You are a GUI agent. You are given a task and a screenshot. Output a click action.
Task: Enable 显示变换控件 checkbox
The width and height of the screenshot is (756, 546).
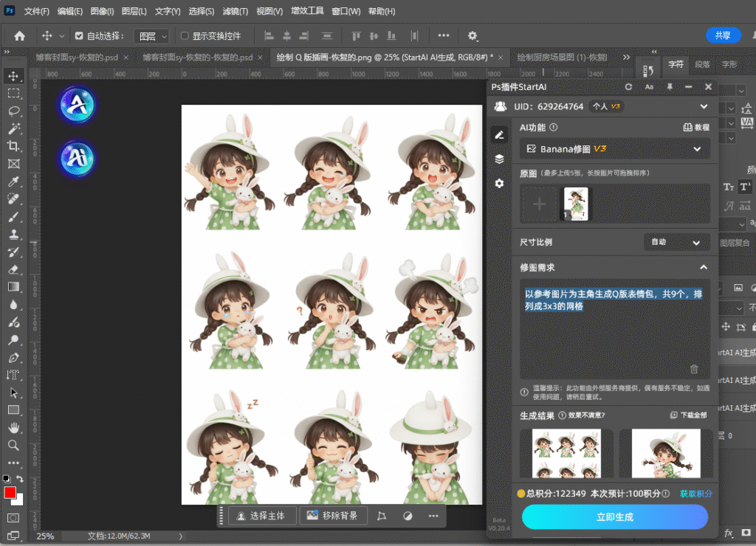185,35
